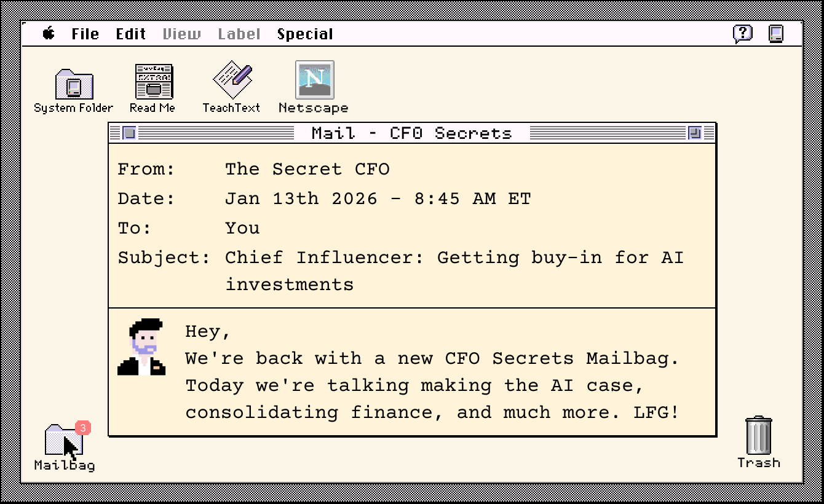Click the greyed-out View menu
Image resolution: width=824 pixels, height=504 pixels.
181,34
